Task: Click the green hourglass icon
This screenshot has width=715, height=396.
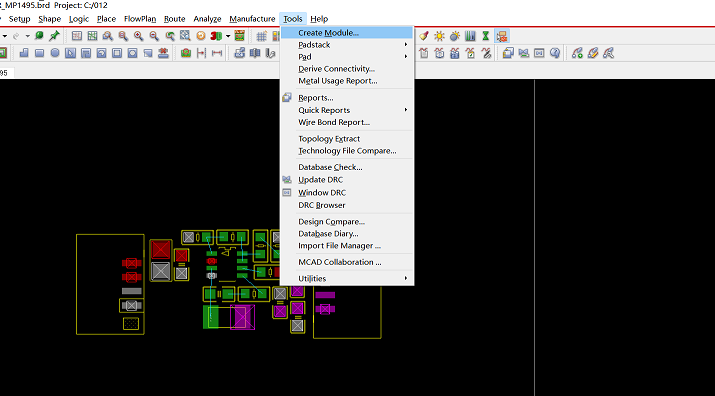Action: (486, 36)
